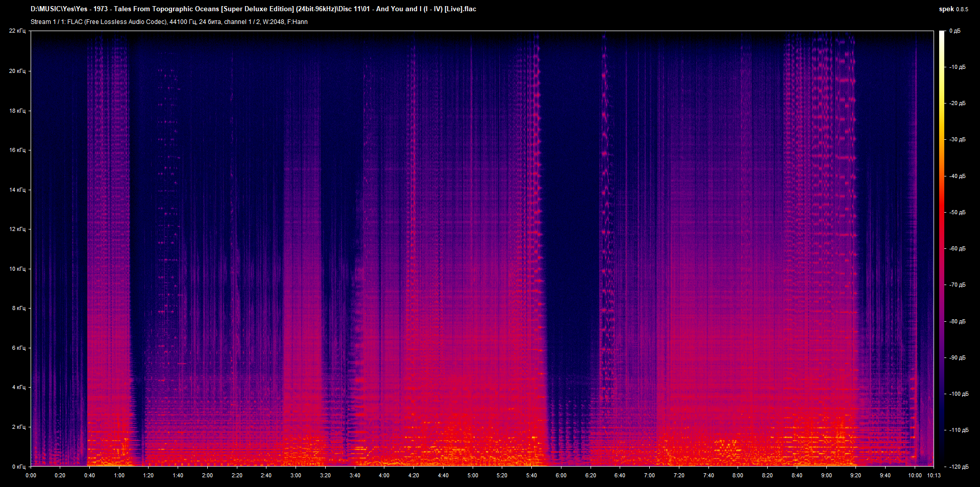Click the '-40 дБ' level label

957,176
